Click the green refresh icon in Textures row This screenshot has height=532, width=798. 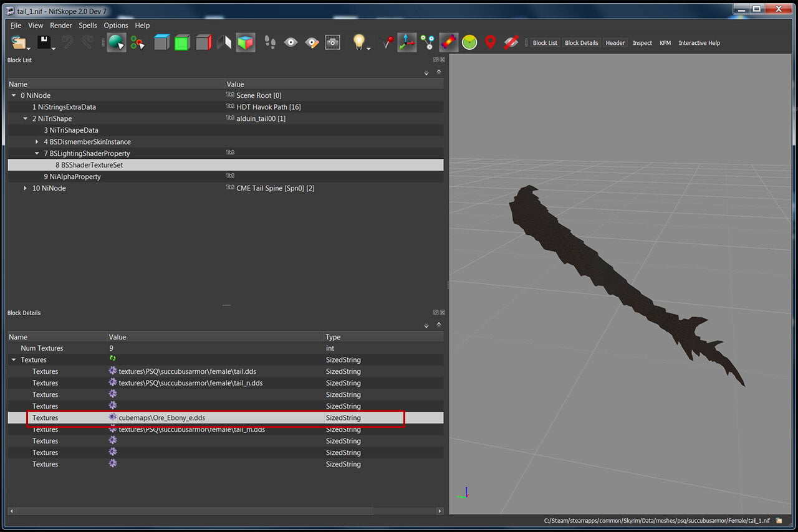(x=113, y=359)
